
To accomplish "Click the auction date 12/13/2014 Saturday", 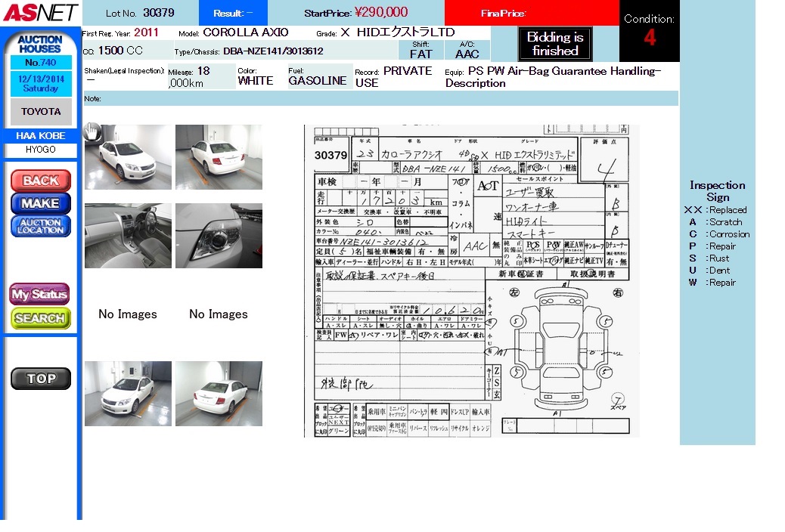I will click(x=41, y=83).
